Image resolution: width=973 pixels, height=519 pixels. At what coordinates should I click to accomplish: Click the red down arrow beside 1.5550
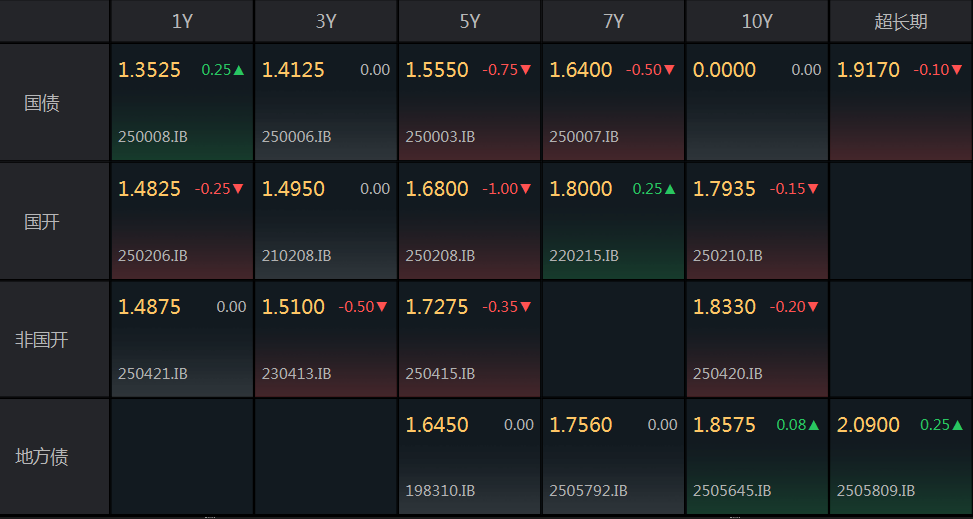point(526,70)
